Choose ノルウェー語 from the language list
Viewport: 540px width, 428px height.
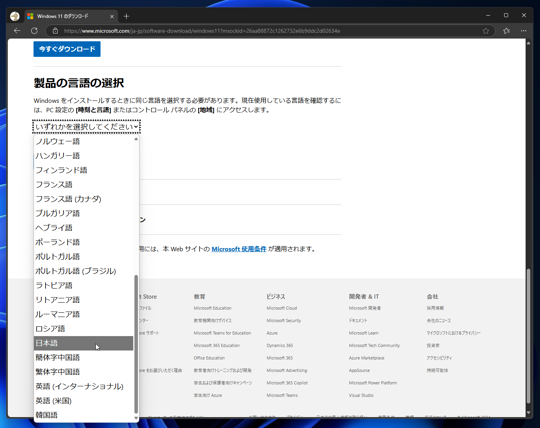[83, 141]
